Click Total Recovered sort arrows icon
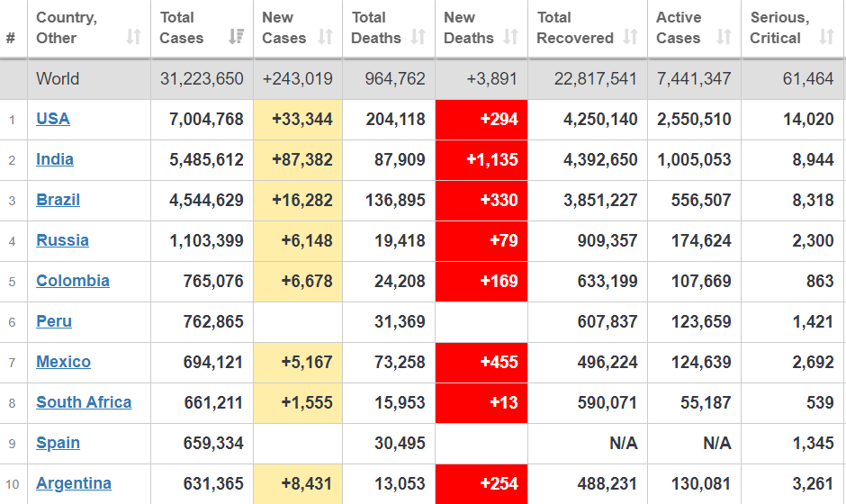This screenshot has width=846, height=504. (630, 38)
